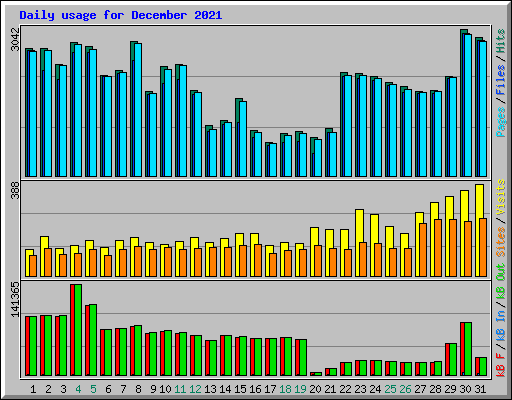Click day label 29 on the x-axis
This screenshot has height=400, width=512.
click(450, 389)
